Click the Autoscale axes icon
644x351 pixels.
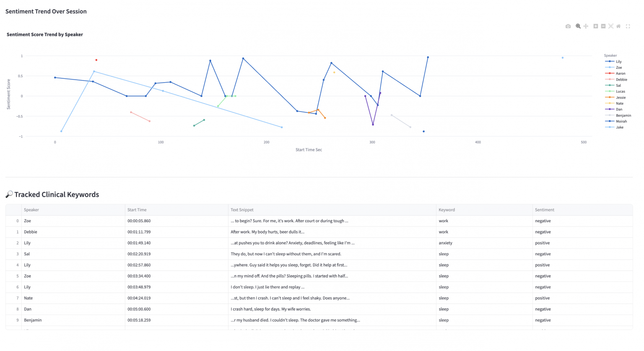click(611, 26)
